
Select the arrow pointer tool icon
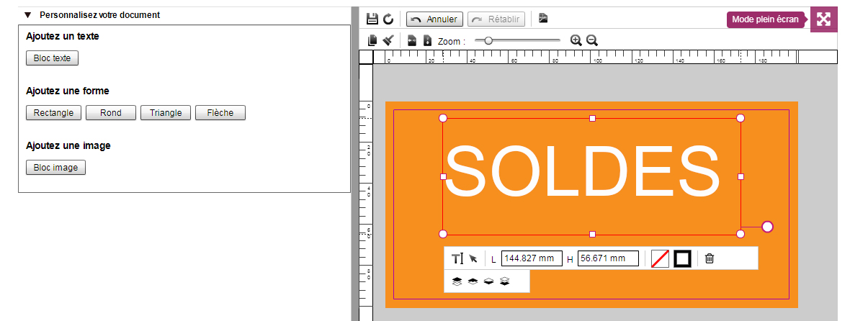pyautogui.click(x=473, y=259)
